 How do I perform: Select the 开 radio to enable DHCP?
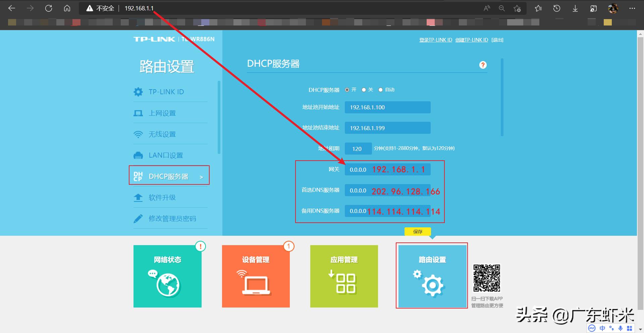(x=347, y=90)
